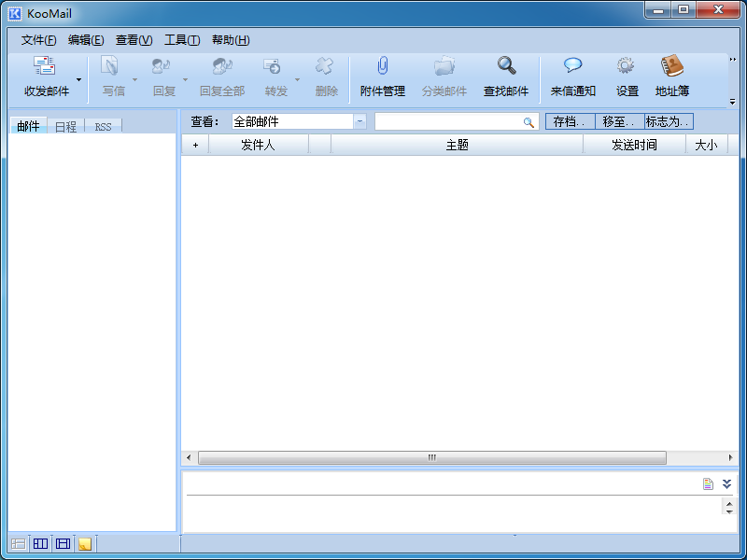Click the 标志为.. button
Image resolution: width=747 pixels, height=560 pixels.
click(x=669, y=121)
